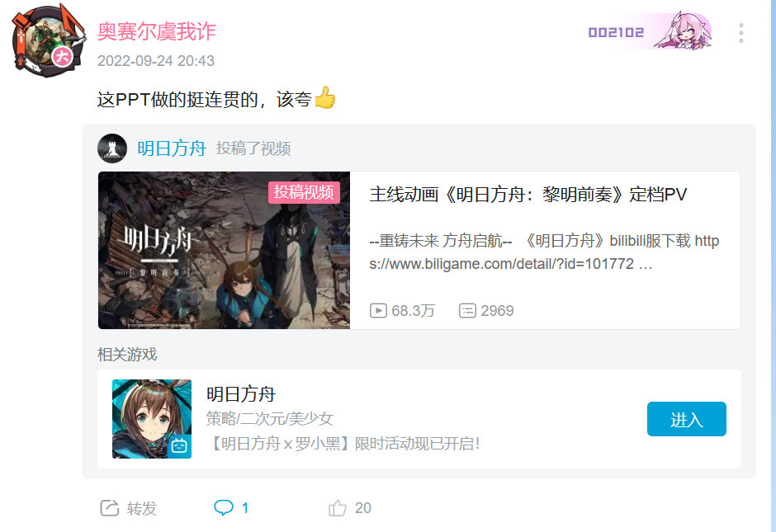Image resolution: width=776 pixels, height=532 pixels.
Task: Open the comments via the speech bubble icon
Action: (x=223, y=508)
